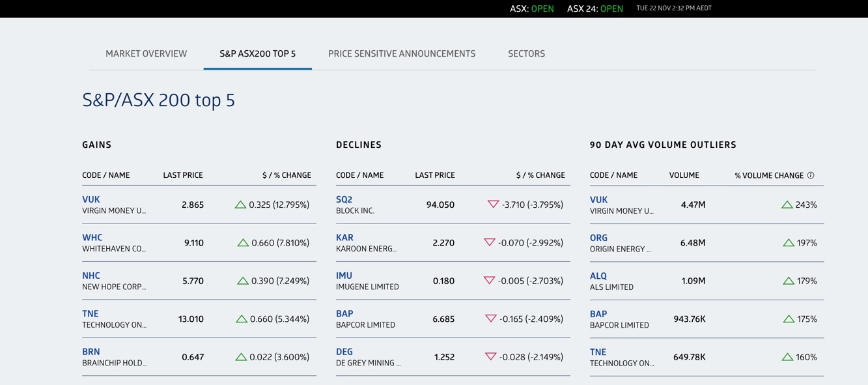Open the BAP link in the Declines table
The height and width of the screenshot is (385, 868).
[344, 313]
